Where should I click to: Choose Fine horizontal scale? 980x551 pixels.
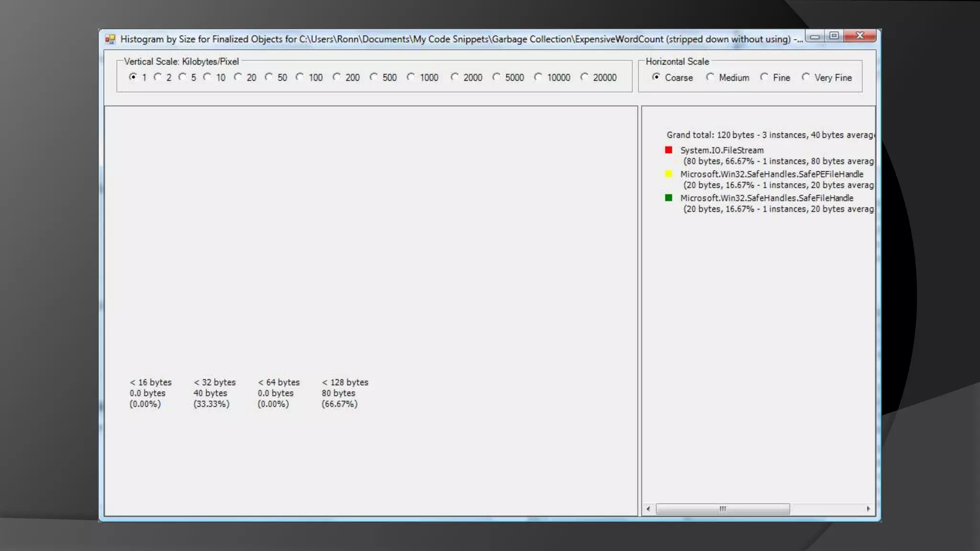click(764, 77)
